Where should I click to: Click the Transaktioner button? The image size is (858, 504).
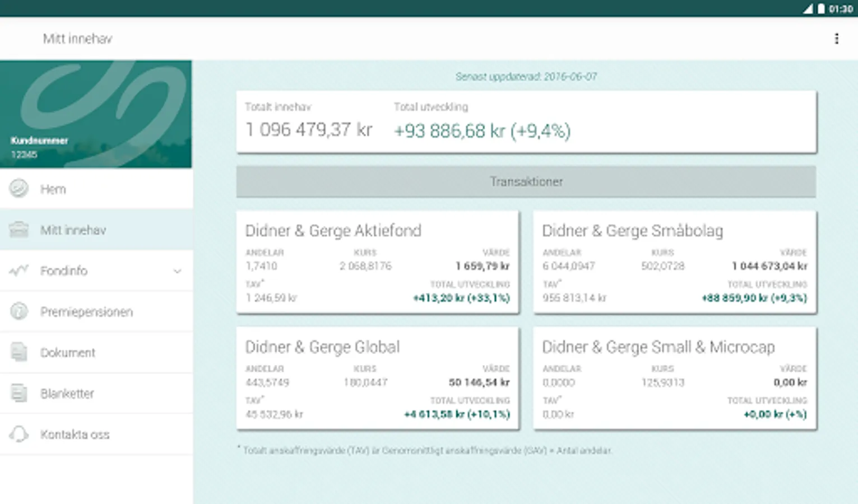526,181
